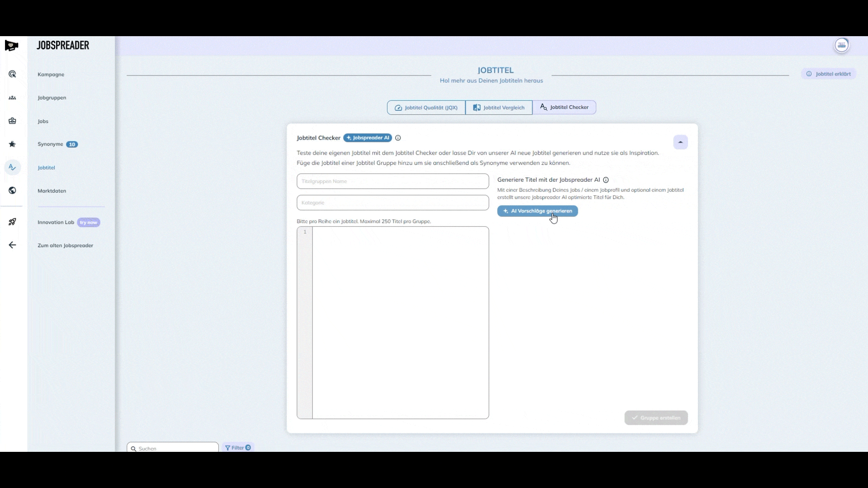The height and width of the screenshot is (488, 868).
Task: Select the Jobtitel wave icon
Action: click(12, 167)
